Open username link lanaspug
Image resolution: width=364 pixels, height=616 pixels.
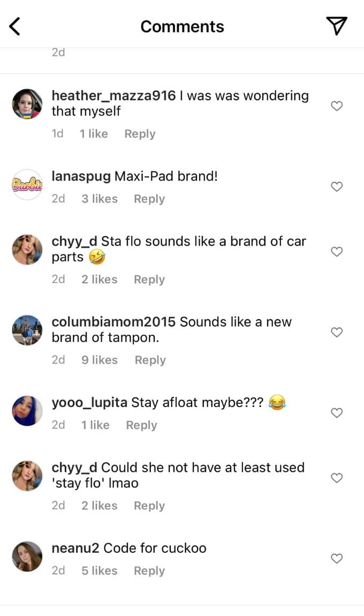tap(81, 176)
